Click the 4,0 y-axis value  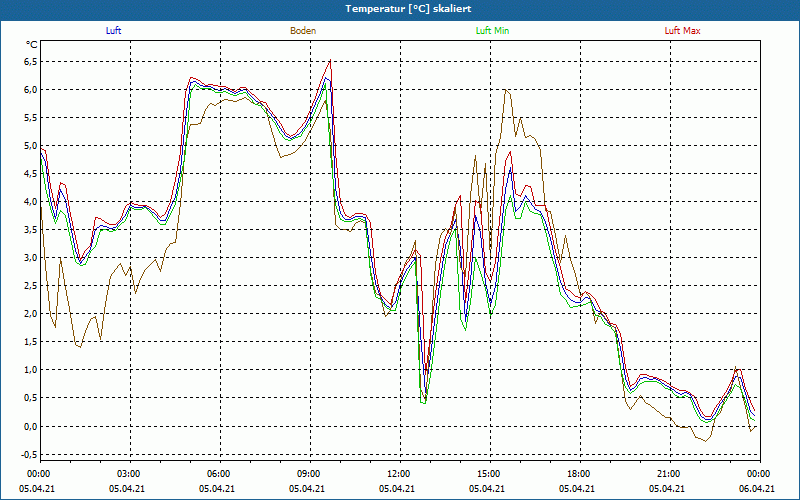(32, 202)
